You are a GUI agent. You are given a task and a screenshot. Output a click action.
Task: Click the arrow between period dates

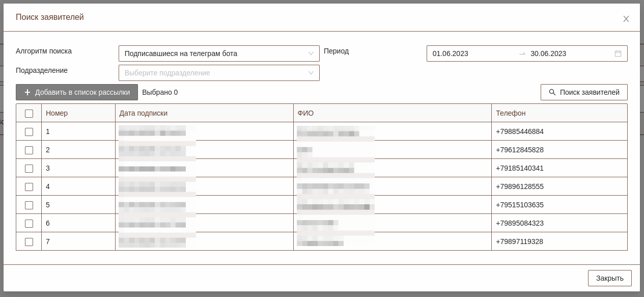tap(522, 53)
